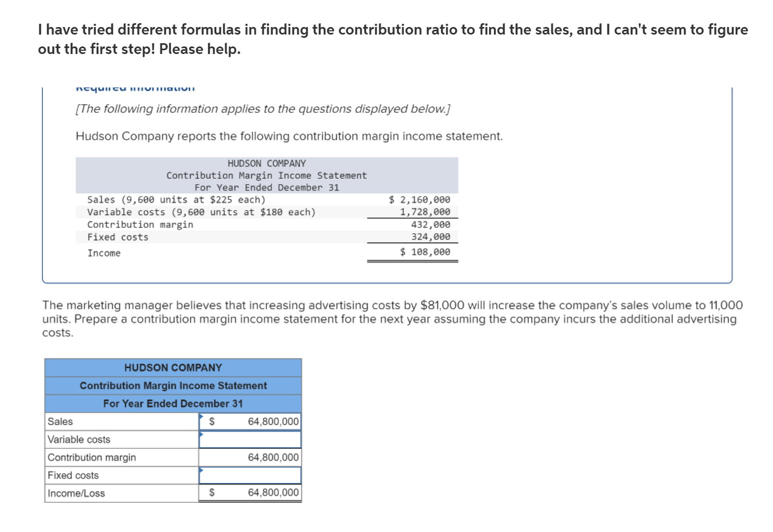Click the HUDSON COMPANY header row
The image size is (773, 532).
172,367
